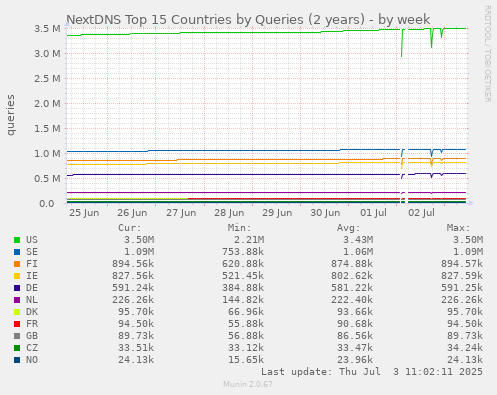Click the 'GB' country label in legend

click(32, 336)
